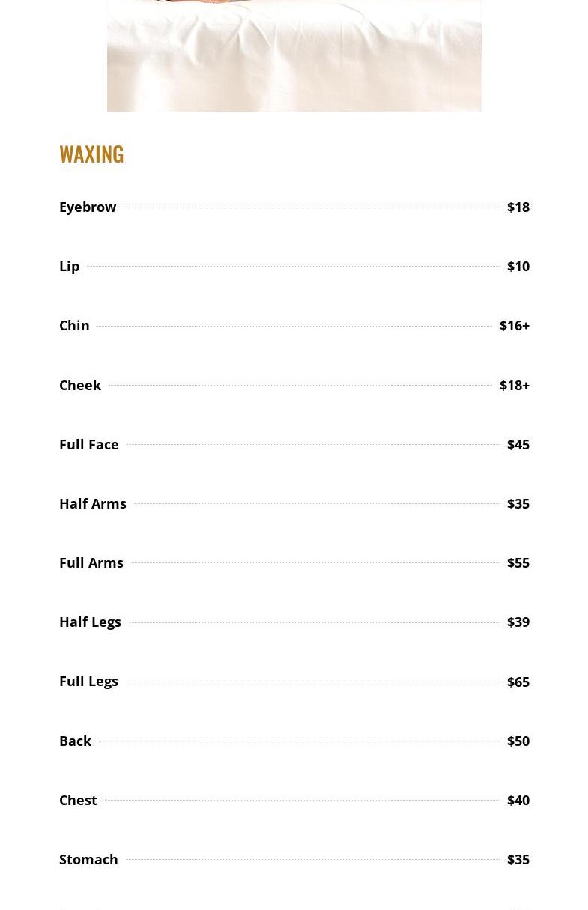Click the $55 Full Arms price
The image size is (588, 910).
[x=518, y=562]
